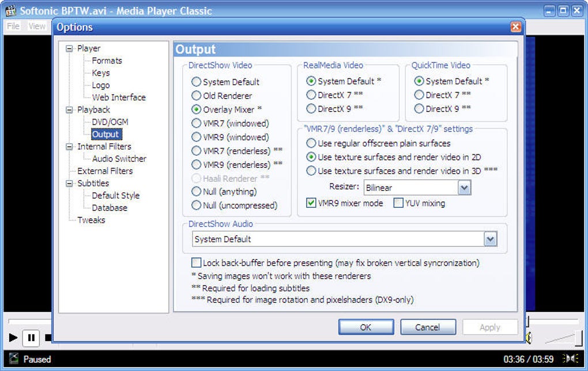This screenshot has width=588, height=371.
Task: Open the Resizer Bilinear dropdown
Action: click(464, 188)
